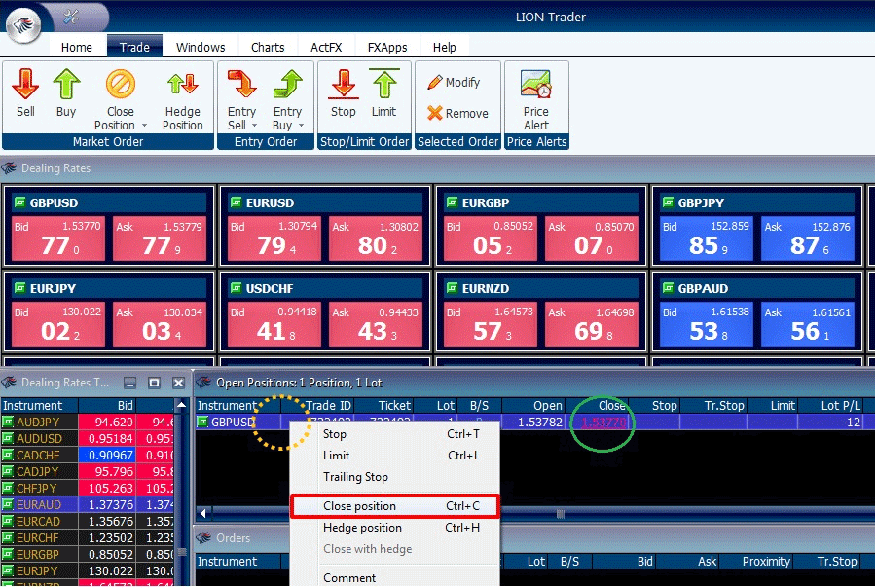Choose Close position in the context menu
The height and width of the screenshot is (588, 876).
pos(394,506)
